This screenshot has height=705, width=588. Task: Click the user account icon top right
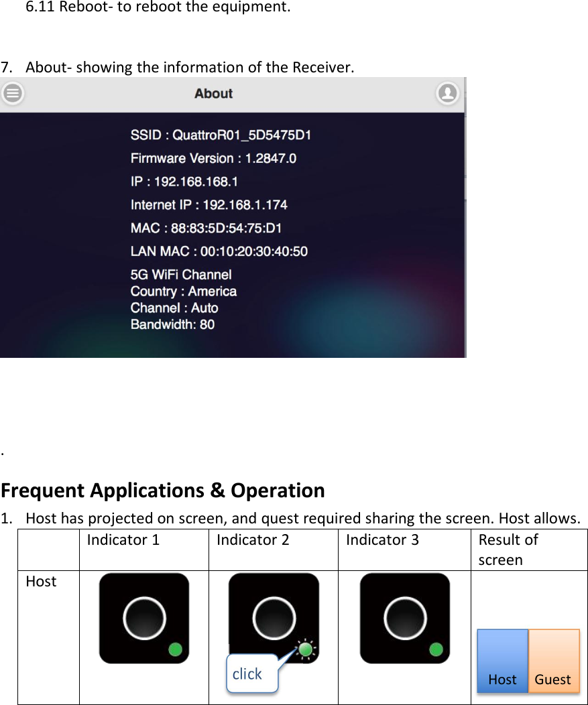[448, 94]
